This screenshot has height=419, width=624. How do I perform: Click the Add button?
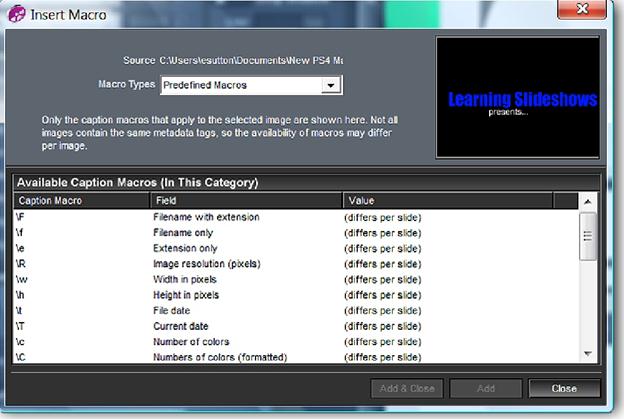tap(486, 388)
